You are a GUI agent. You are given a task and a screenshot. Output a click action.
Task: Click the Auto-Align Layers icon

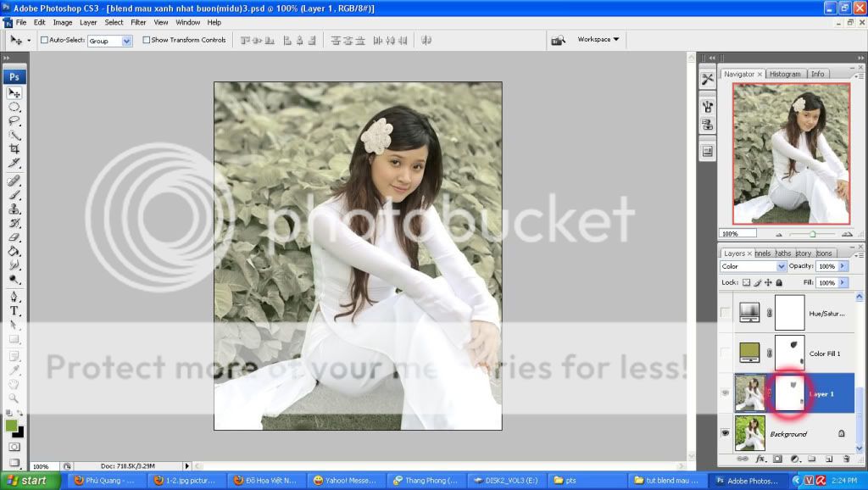coord(426,41)
